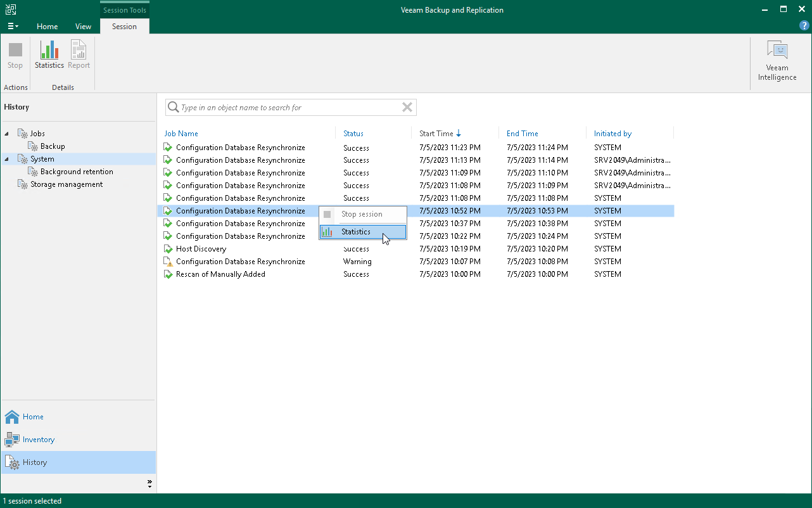Click the Success status of the 11:23 PM session
The image size is (812, 508).
356,148
